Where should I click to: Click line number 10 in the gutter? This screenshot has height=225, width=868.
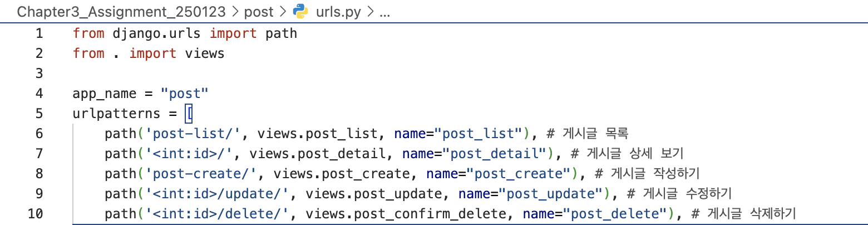34,213
